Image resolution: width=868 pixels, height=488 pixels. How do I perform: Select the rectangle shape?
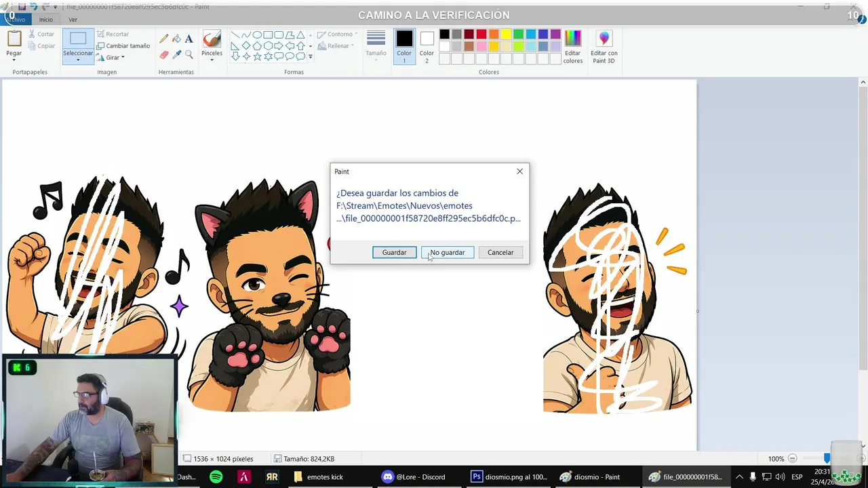[x=268, y=35]
